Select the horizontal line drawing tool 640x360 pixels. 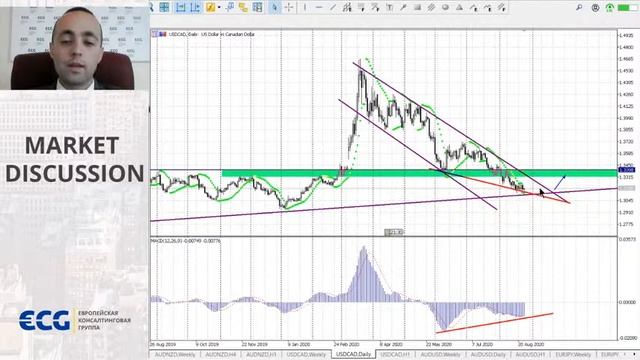coord(319,7)
